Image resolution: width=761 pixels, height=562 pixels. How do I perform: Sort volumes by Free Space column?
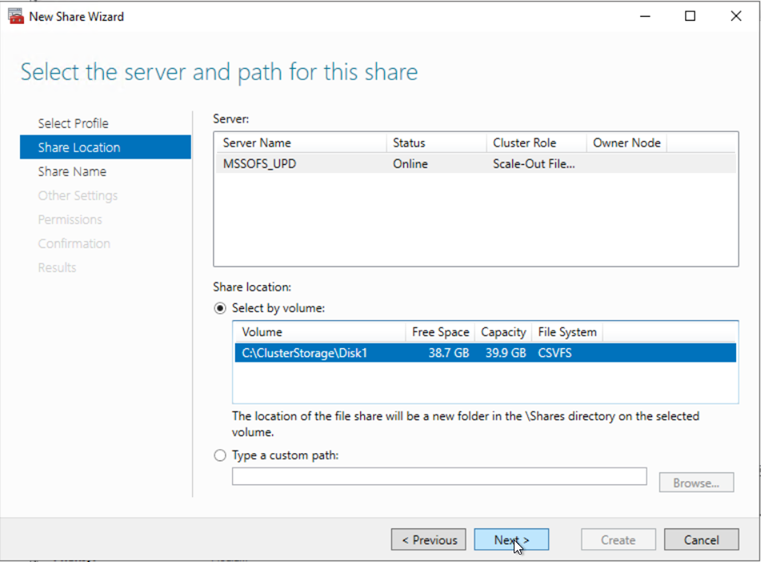[440, 332]
